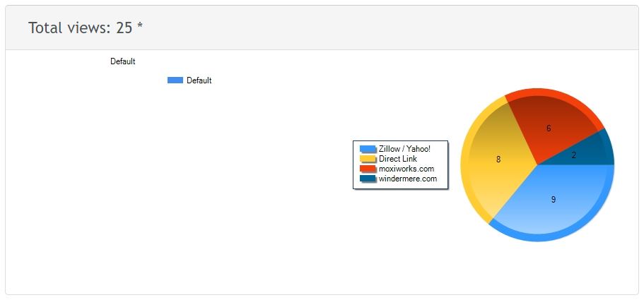644x300 pixels.
Task: Click the number 8 on the pie chart
Action: [498, 160]
